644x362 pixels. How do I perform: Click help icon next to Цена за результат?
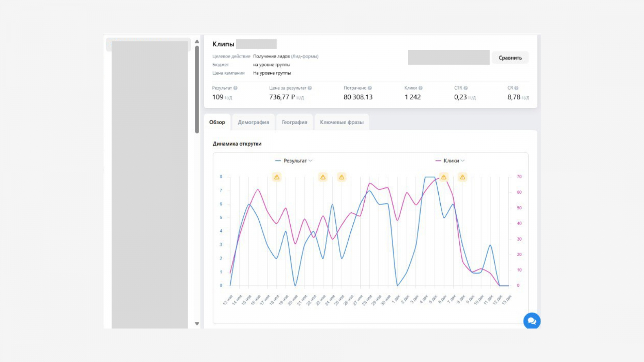(x=310, y=88)
